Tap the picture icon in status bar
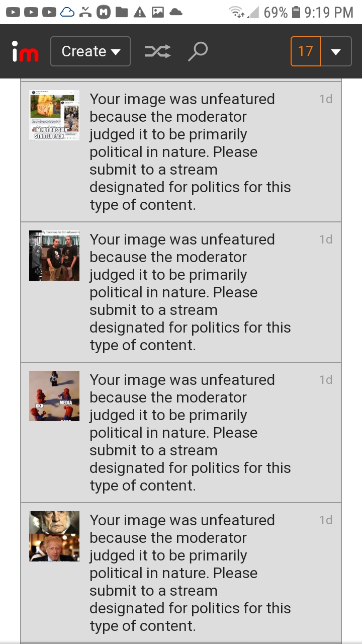Viewport: 362px width, 644px height. (x=157, y=12)
